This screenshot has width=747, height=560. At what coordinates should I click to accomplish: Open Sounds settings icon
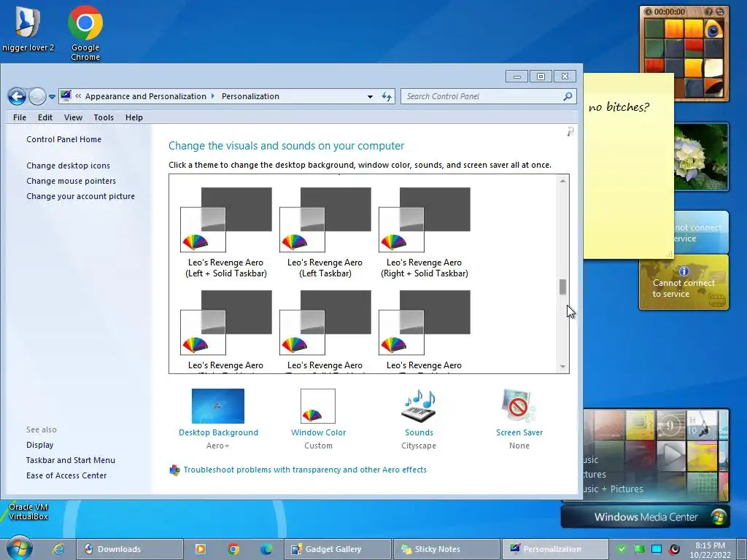(x=419, y=406)
